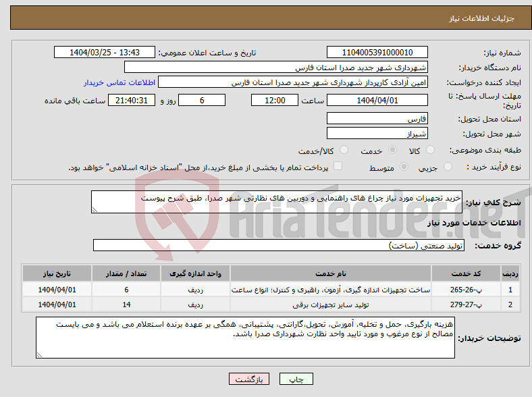Click the واحد اندازه گیری column header
Viewport: 532px width, 397px height.
195,273
